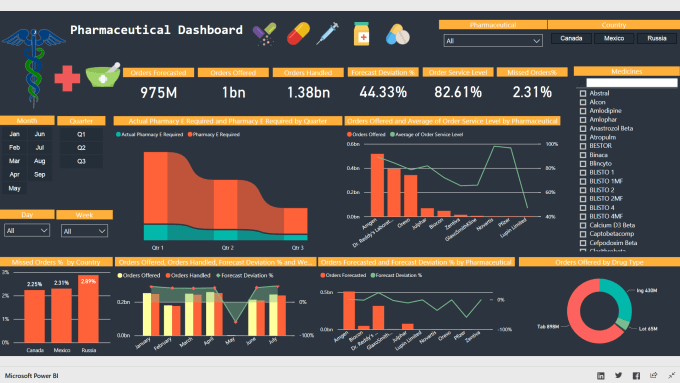Click the Order Service Level 82.61%
680x383 pixels.
pyautogui.click(x=458, y=92)
